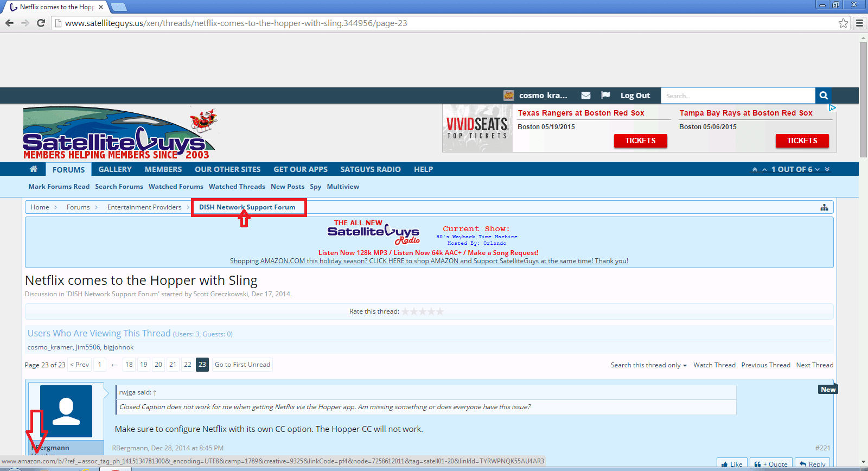Open the MEMBERS navigation tab
The width and height of the screenshot is (868, 471).
point(163,169)
